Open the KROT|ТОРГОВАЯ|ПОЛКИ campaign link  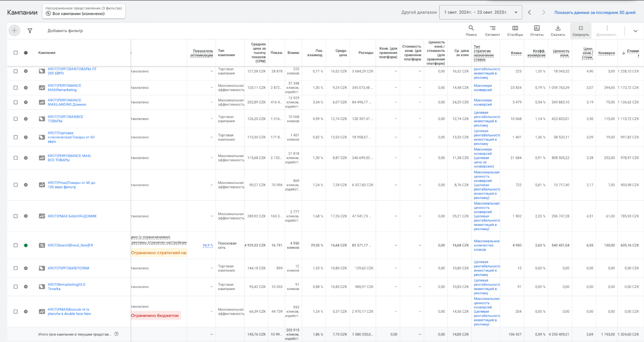[68, 268]
